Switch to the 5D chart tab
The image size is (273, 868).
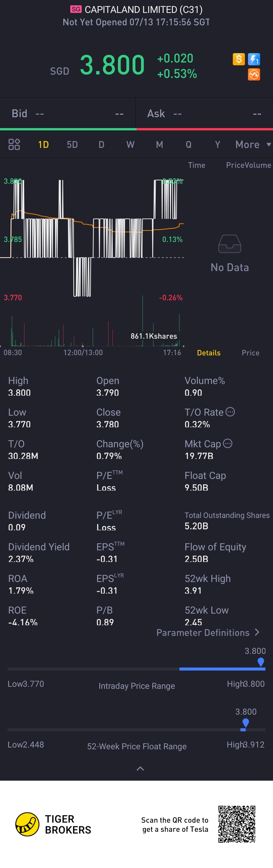click(x=72, y=145)
